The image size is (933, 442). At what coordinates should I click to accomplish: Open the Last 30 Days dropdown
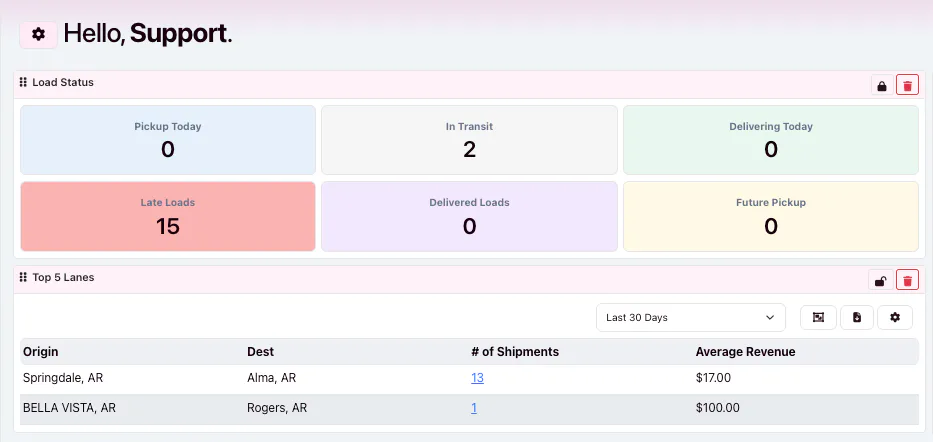[x=691, y=318]
